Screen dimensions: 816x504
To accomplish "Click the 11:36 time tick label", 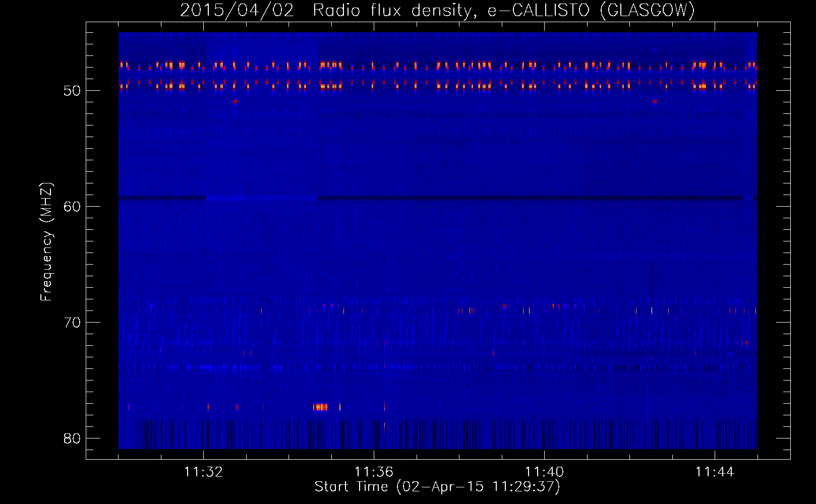I will [374, 472].
